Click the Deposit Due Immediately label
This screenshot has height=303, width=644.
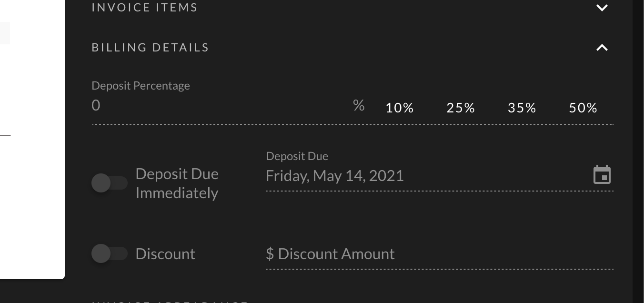pyautogui.click(x=177, y=183)
